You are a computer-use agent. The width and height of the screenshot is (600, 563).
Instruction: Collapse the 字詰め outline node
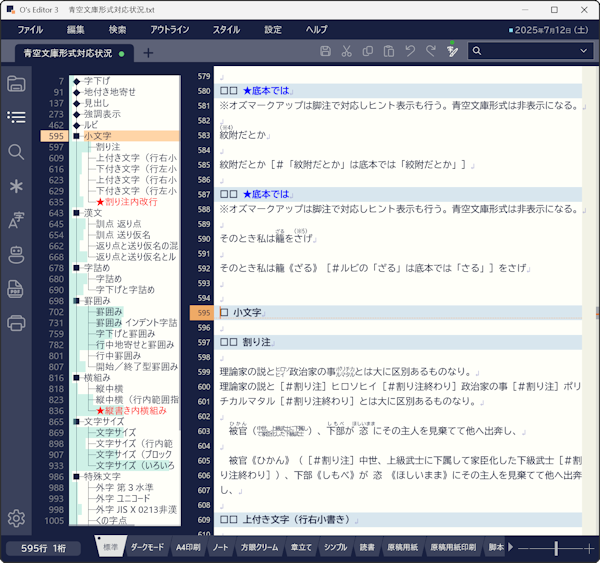pyautogui.click(x=77, y=268)
